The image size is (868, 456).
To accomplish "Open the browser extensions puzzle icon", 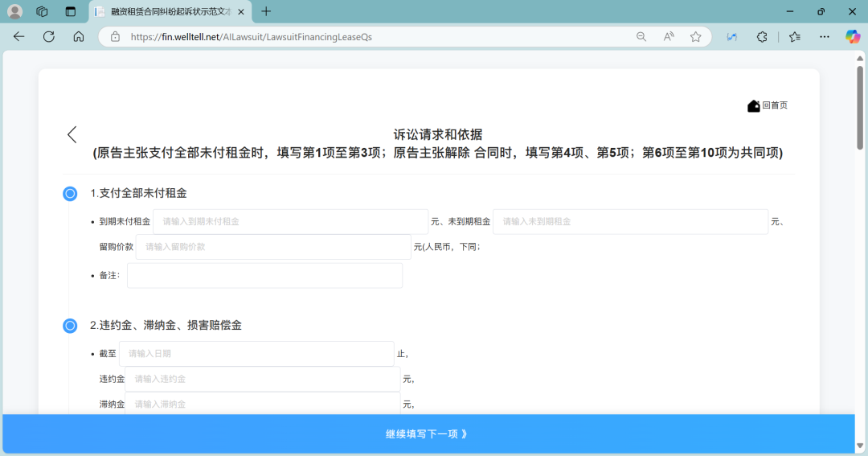I will (x=762, y=36).
